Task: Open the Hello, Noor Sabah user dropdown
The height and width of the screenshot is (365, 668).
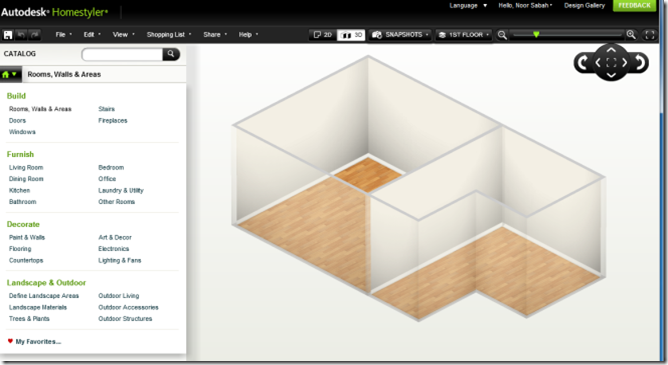Action: coord(525,6)
